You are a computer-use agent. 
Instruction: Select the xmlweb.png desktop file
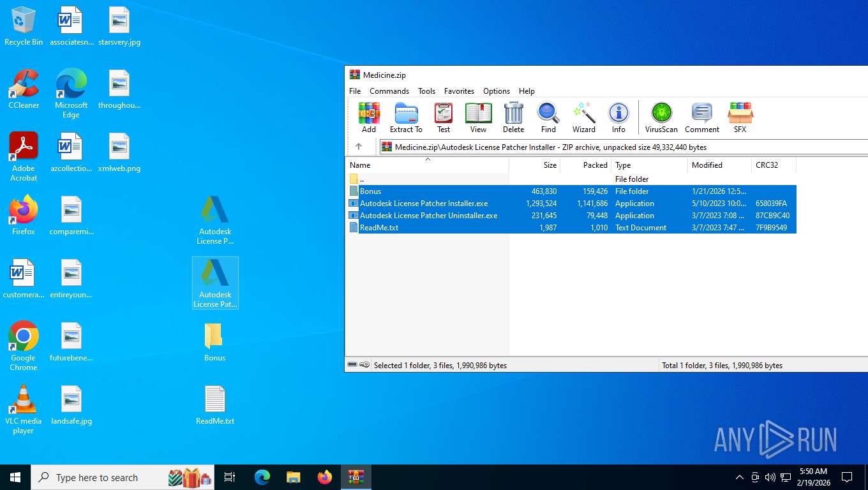tap(119, 152)
